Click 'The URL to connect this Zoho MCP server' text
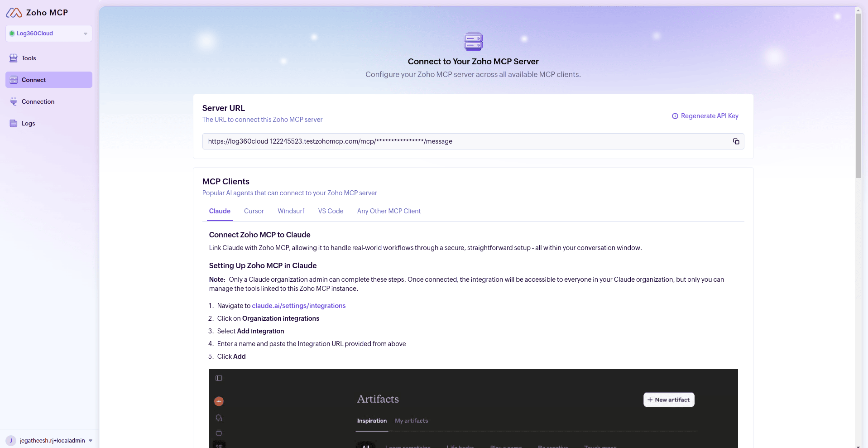Image resolution: width=868 pixels, height=448 pixels. 263,120
